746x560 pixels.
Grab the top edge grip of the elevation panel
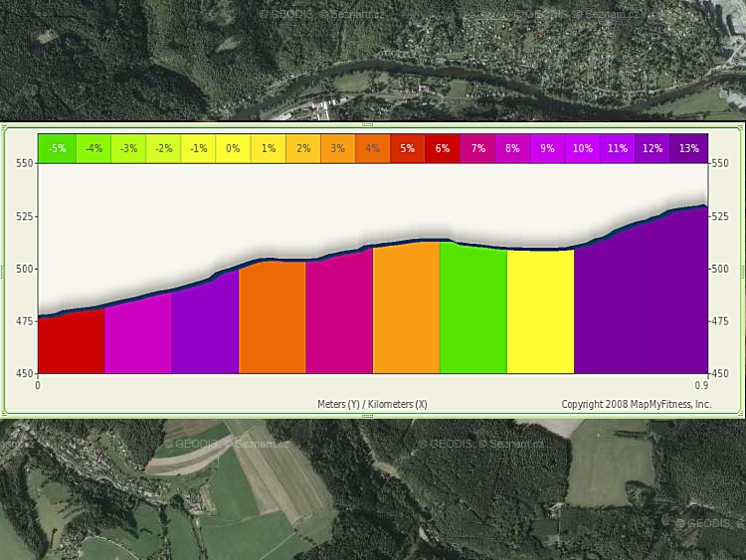pyautogui.click(x=367, y=125)
